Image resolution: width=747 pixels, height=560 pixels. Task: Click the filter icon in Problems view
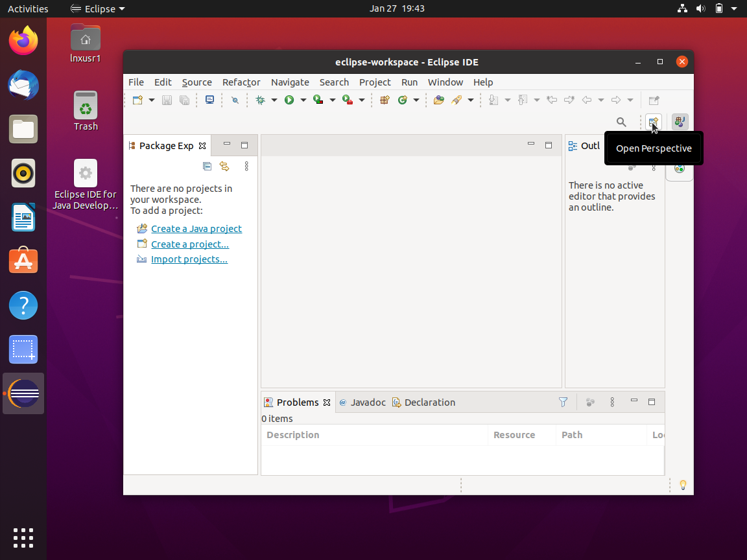point(563,402)
